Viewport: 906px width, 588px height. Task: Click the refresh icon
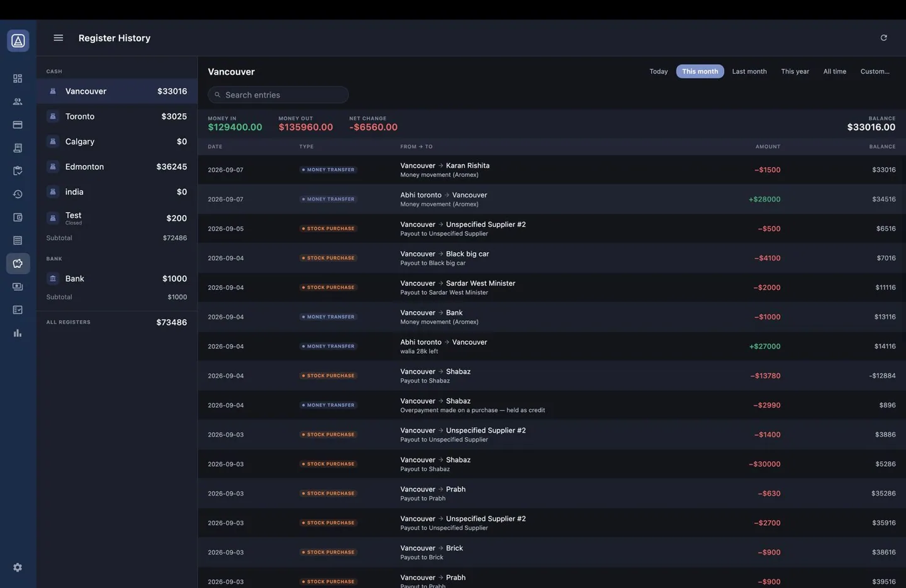click(x=883, y=38)
